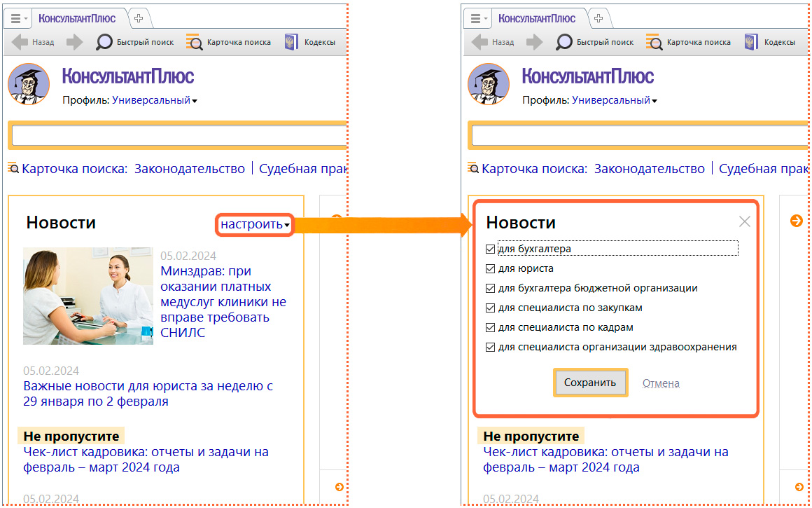Toggle для специалиста по кадрам checkbox
This screenshot has width=812, height=508.
click(491, 328)
